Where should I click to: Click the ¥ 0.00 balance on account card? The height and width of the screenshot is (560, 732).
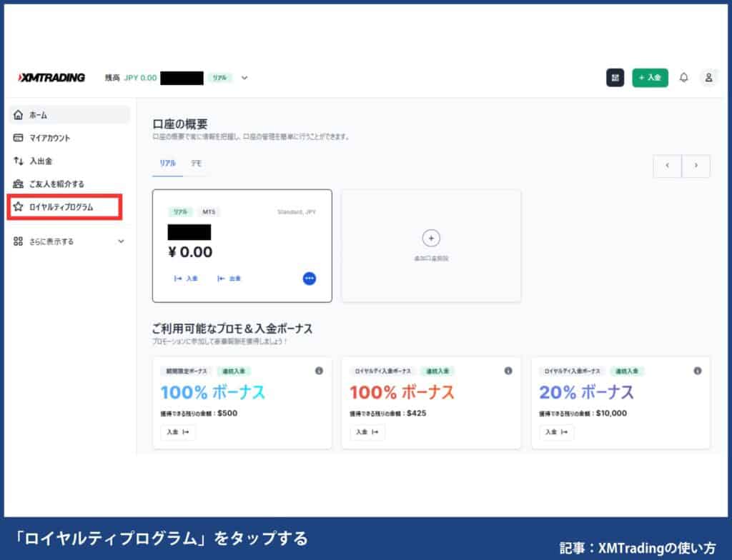(x=190, y=252)
